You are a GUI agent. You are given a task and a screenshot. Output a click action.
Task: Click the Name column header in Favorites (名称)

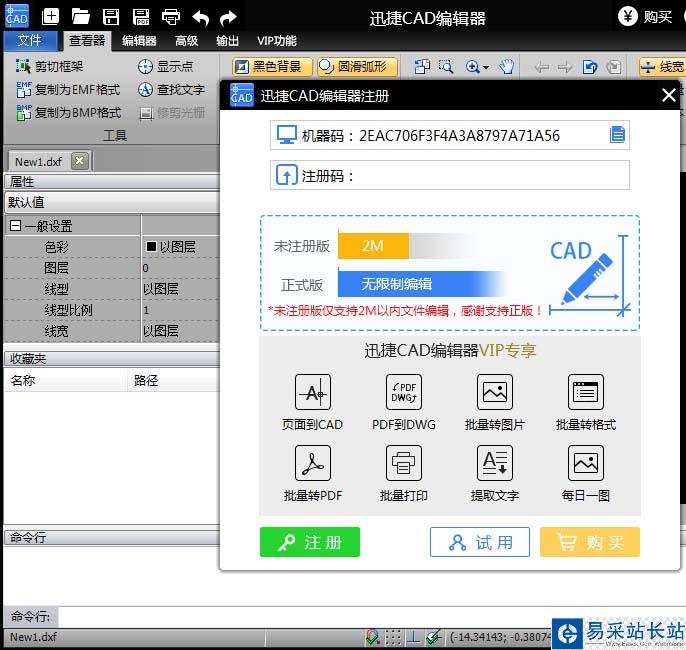tap(66, 380)
